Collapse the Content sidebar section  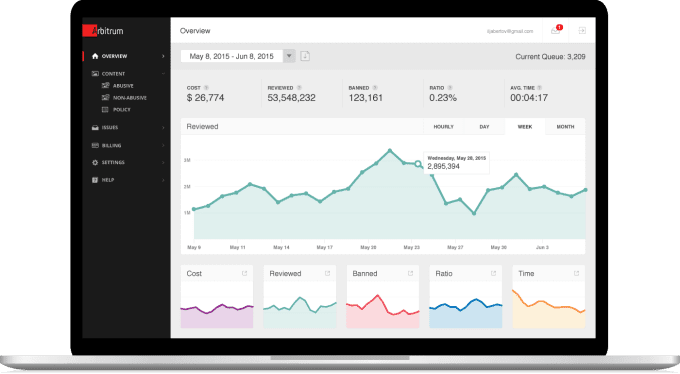[163, 74]
